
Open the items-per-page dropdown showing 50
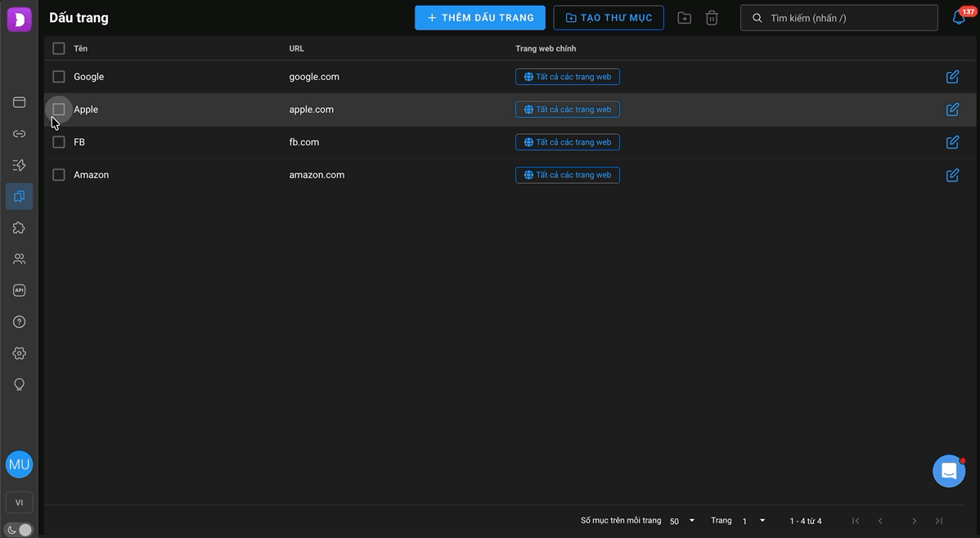682,521
